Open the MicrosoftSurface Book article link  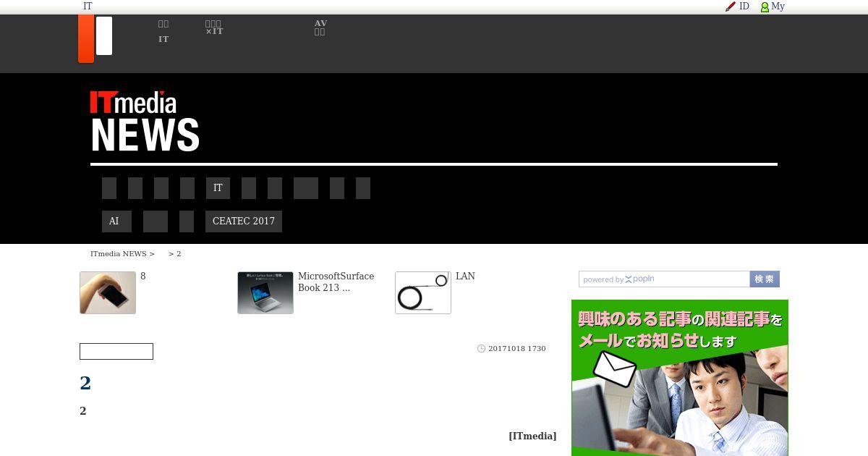336,282
